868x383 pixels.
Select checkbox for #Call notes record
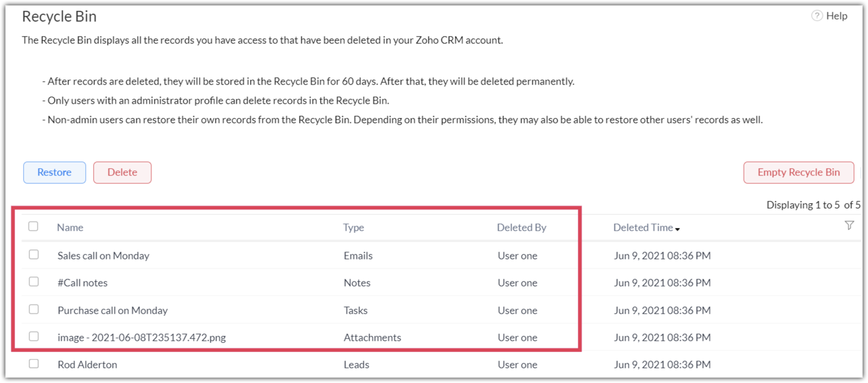(x=34, y=282)
